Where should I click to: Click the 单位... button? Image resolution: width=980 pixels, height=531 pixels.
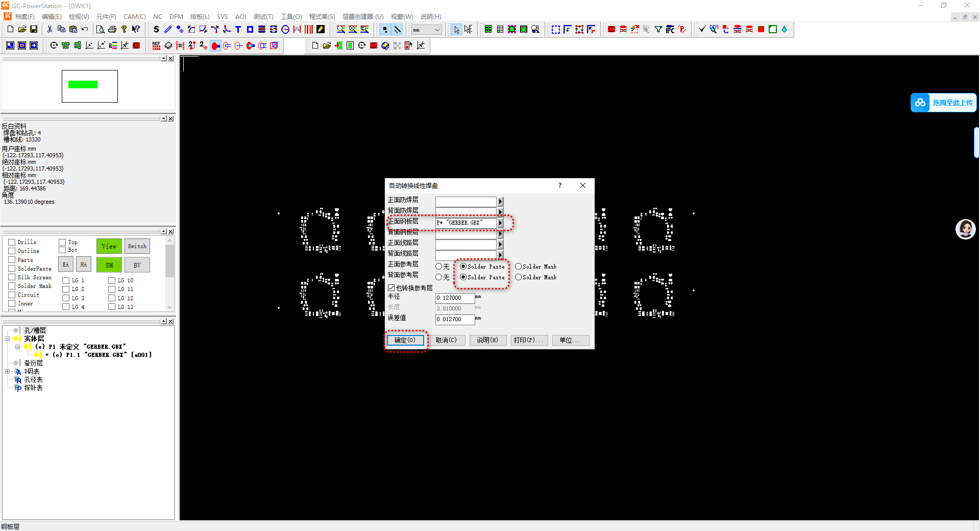click(x=571, y=340)
